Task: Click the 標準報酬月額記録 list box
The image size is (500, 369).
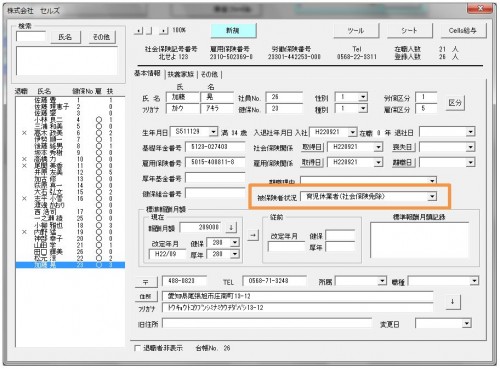Action: click(419, 240)
